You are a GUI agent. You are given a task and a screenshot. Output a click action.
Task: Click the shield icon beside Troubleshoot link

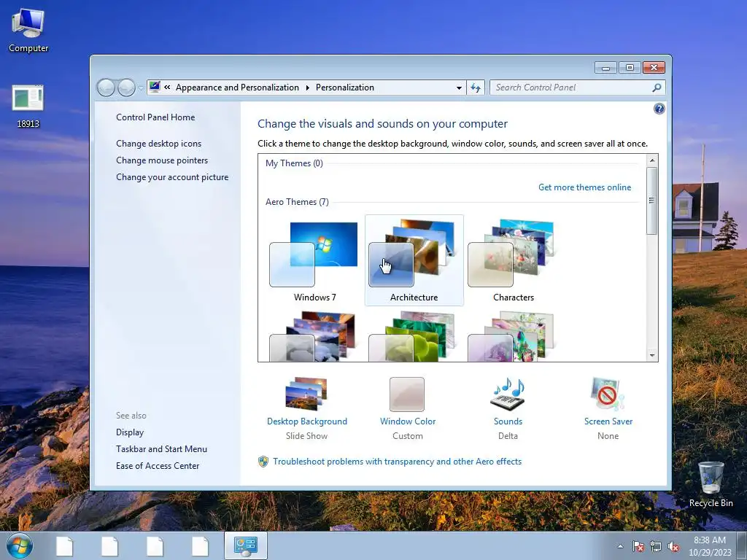[263, 462]
